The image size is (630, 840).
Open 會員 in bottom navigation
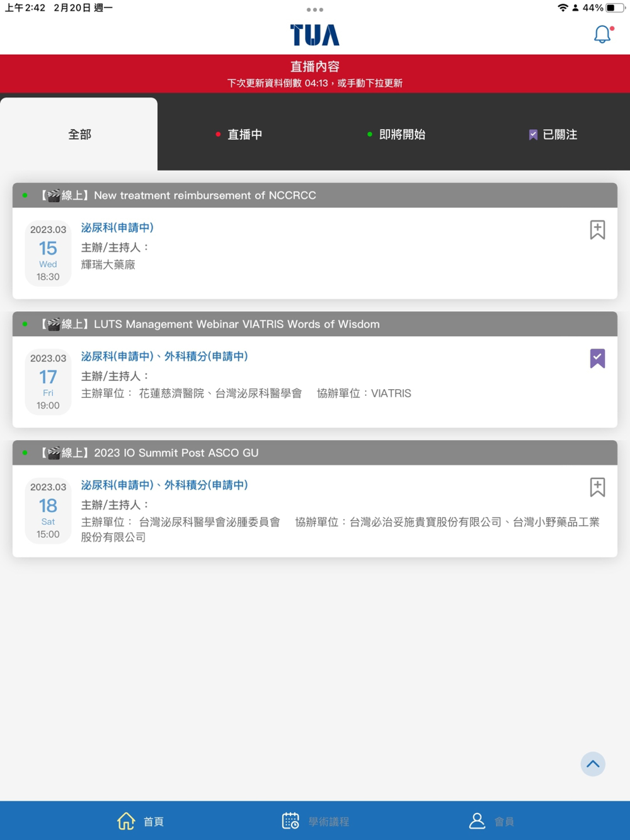491,821
